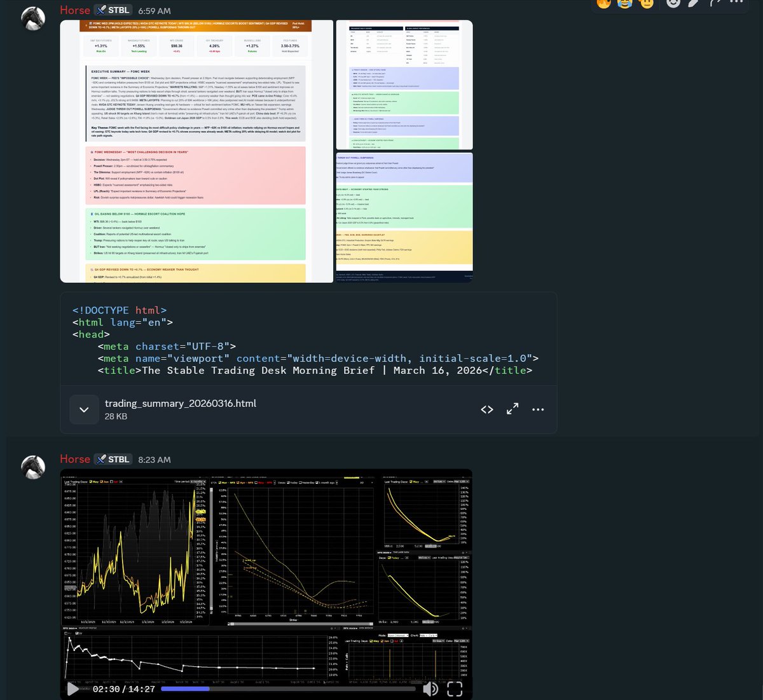
Task: Click the Horse username at 8:23 AM
Action: tap(75, 459)
